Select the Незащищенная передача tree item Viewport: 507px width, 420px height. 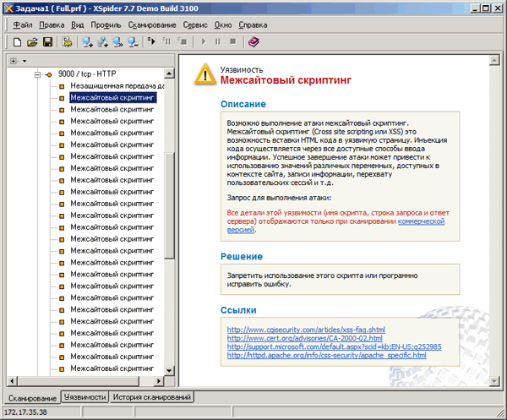point(117,85)
